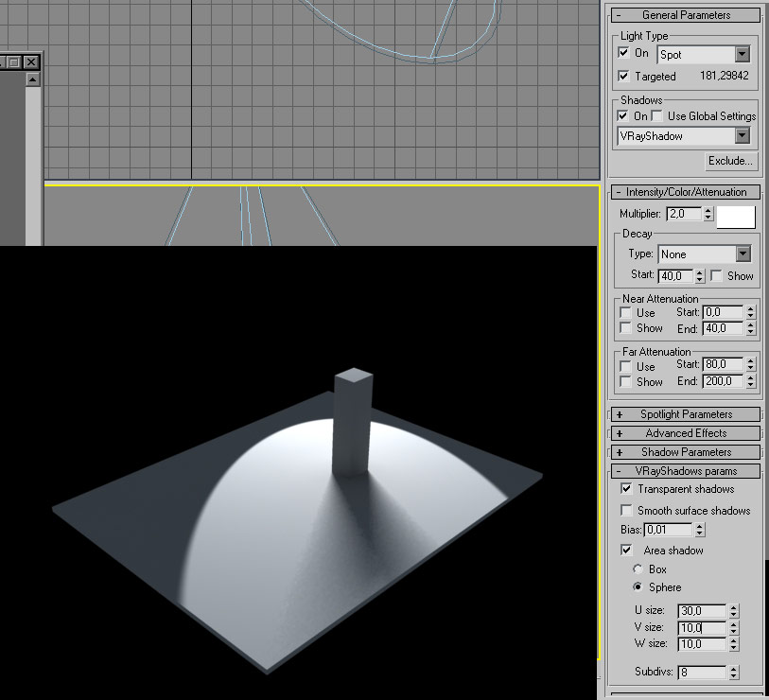Toggle Transparent shadows checkbox
The image size is (769, 700).
pyautogui.click(x=626, y=488)
